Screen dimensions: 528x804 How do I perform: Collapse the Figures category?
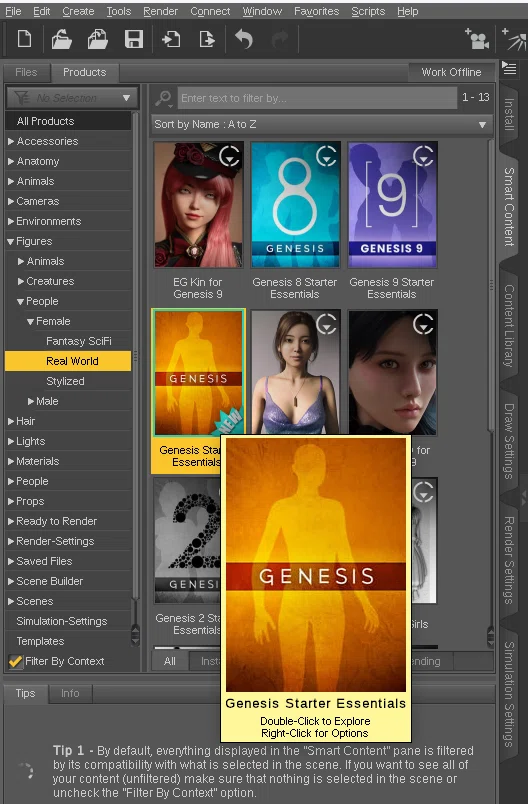[11, 241]
